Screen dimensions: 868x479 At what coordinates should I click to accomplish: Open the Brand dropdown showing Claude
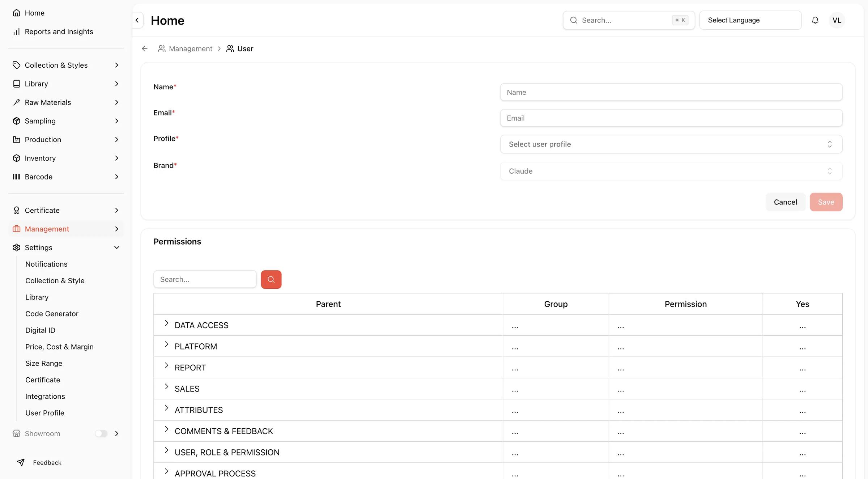point(671,171)
